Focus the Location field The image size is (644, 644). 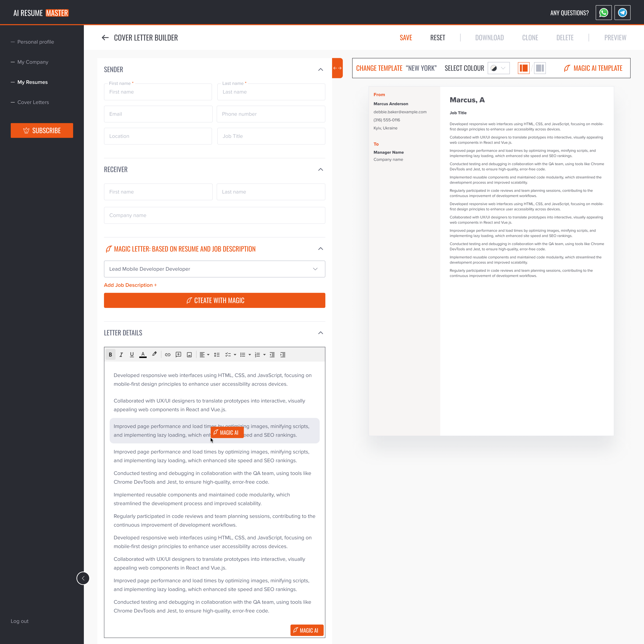tap(158, 136)
